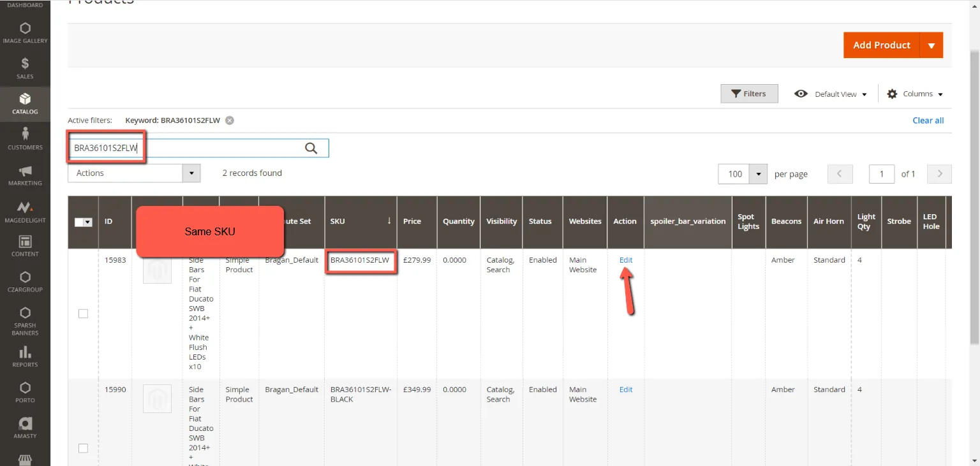Open the Filters button
The height and width of the screenshot is (466, 980).
[749, 94]
